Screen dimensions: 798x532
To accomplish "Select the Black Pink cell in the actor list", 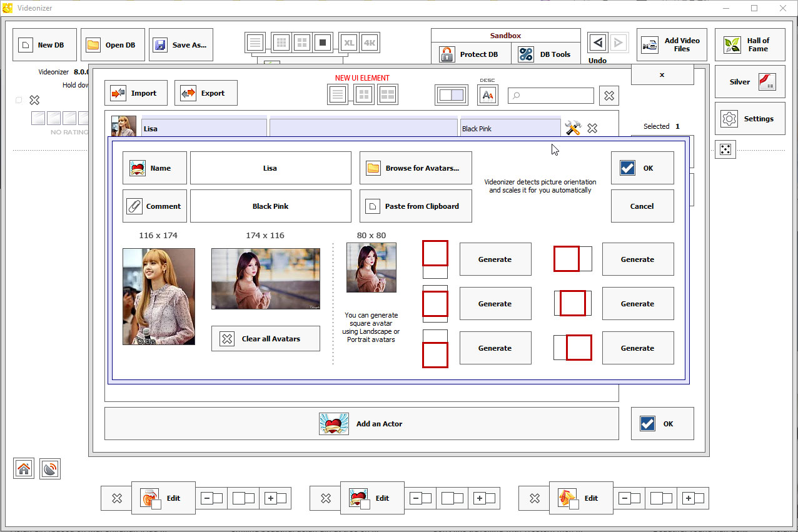I will click(510, 127).
